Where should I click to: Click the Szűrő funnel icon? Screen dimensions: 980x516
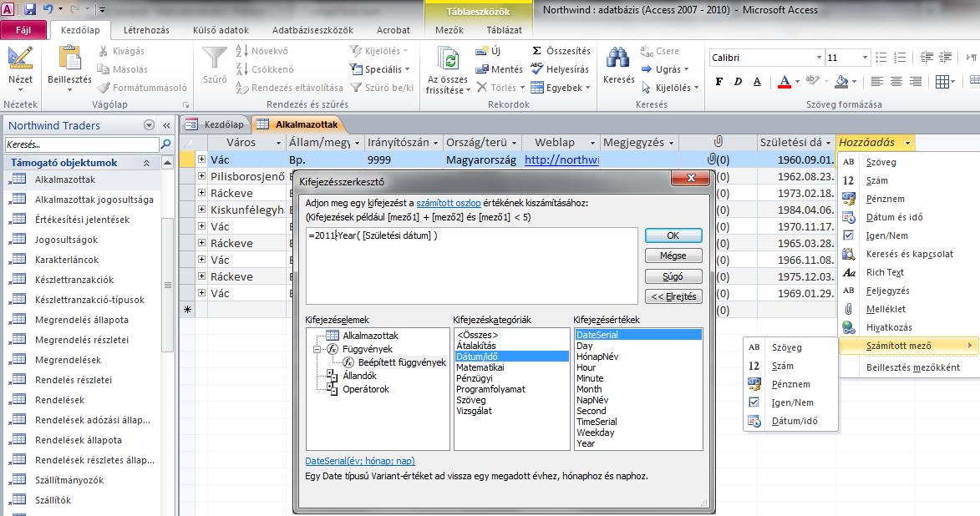(215, 58)
